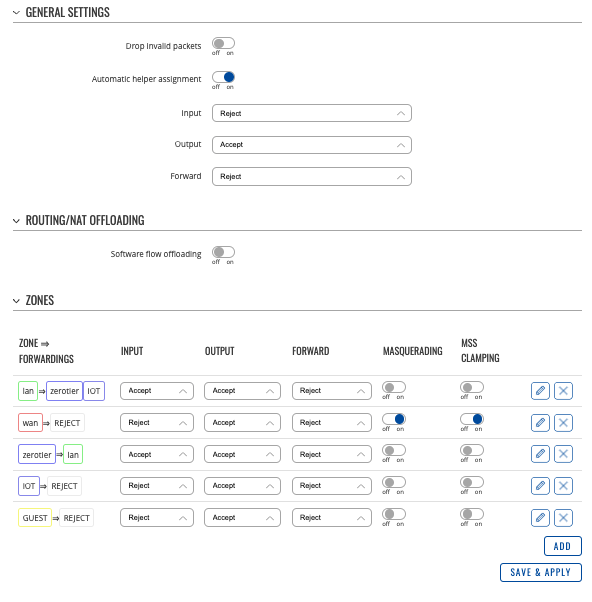This screenshot has width=592, height=602.
Task: Turn on Software flow offloading
Action: (x=223, y=252)
